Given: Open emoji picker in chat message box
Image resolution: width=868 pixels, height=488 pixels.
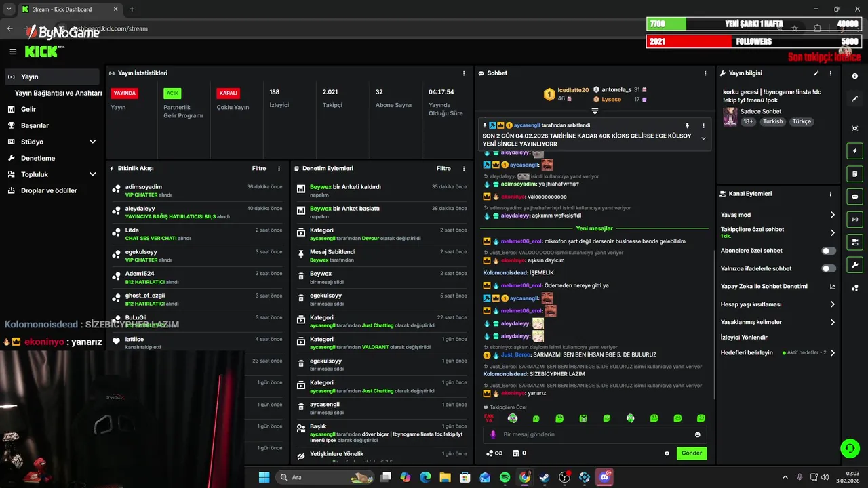Looking at the screenshot, I should (x=697, y=434).
